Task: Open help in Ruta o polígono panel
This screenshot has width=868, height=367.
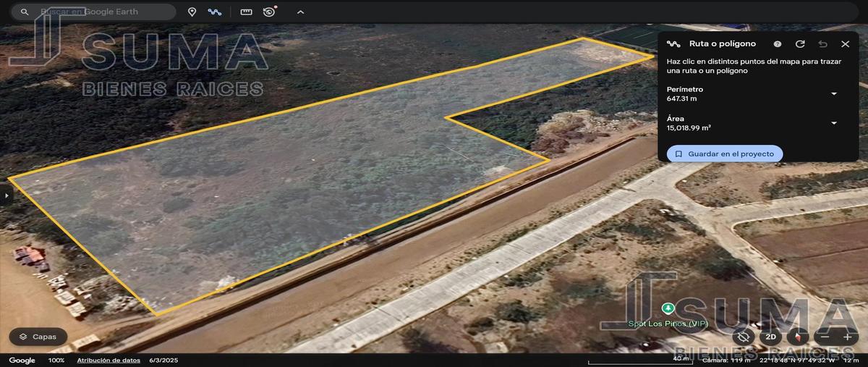Action: click(778, 44)
